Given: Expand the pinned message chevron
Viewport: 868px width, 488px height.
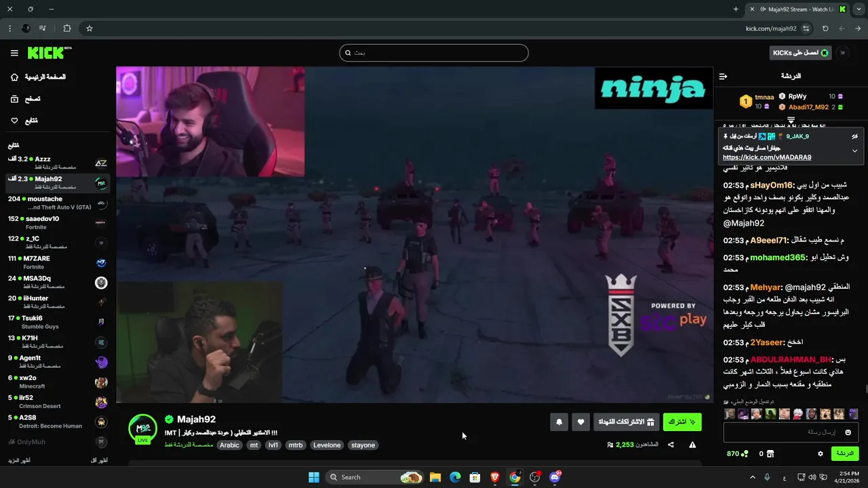Looking at the screenshot, I should [x=854, y=150].
